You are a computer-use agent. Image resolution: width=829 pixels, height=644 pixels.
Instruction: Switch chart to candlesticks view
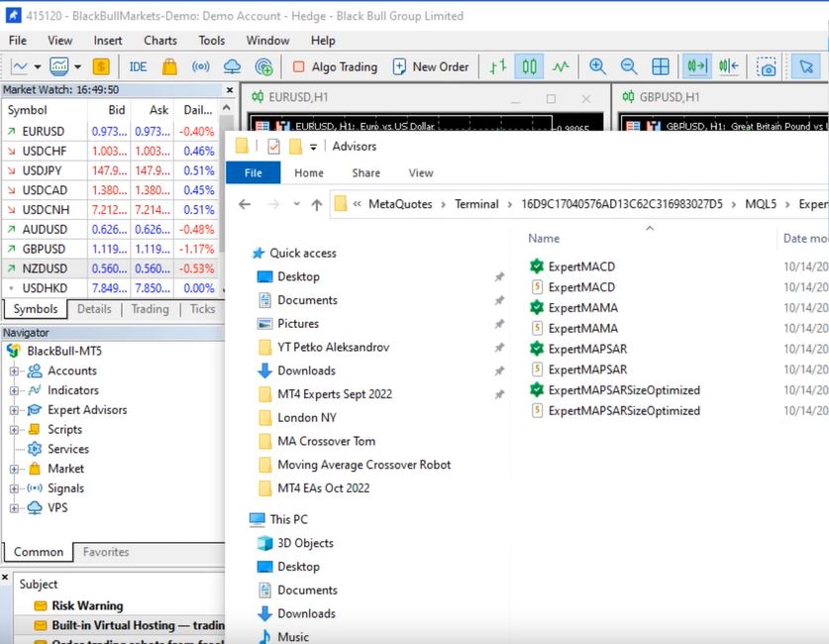point(530,66)
